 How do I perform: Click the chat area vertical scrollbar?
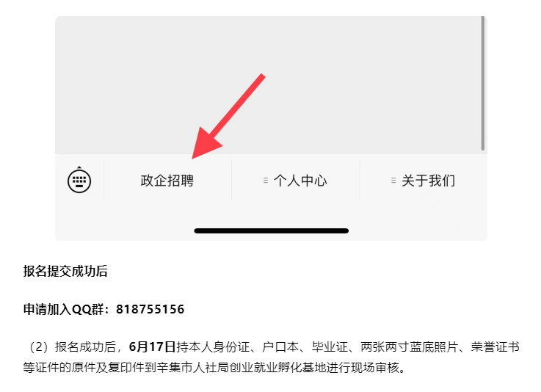click(x=483, y=83)
